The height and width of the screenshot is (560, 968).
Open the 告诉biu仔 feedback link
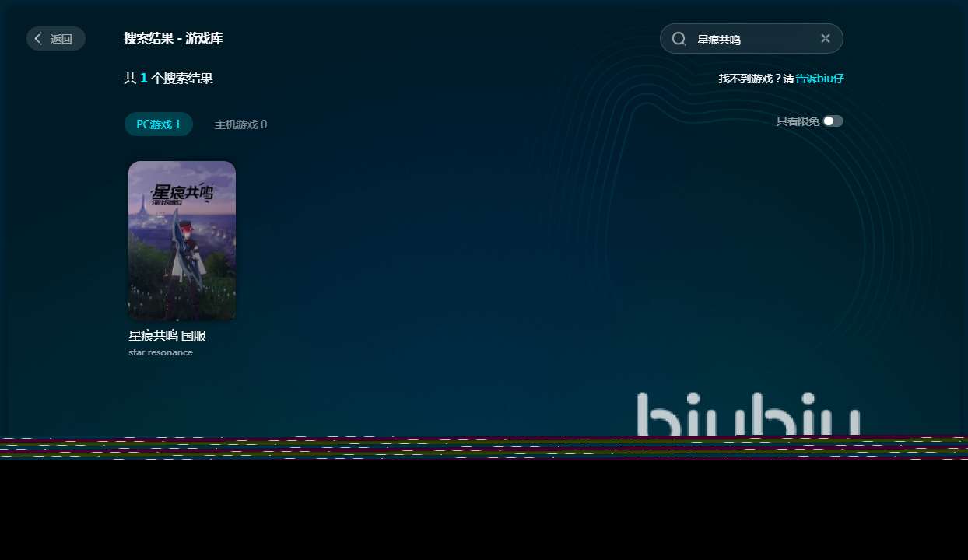[x=819, y=79]
